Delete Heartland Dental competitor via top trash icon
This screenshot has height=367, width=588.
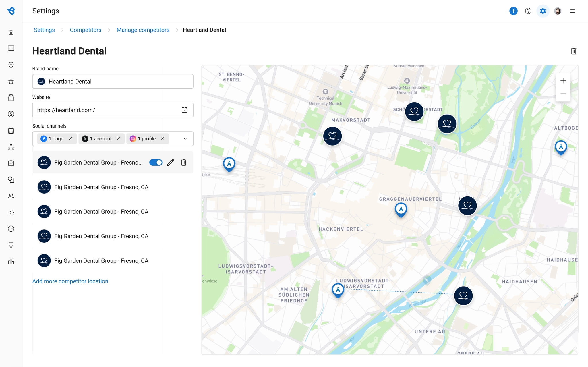click(573, 51)
